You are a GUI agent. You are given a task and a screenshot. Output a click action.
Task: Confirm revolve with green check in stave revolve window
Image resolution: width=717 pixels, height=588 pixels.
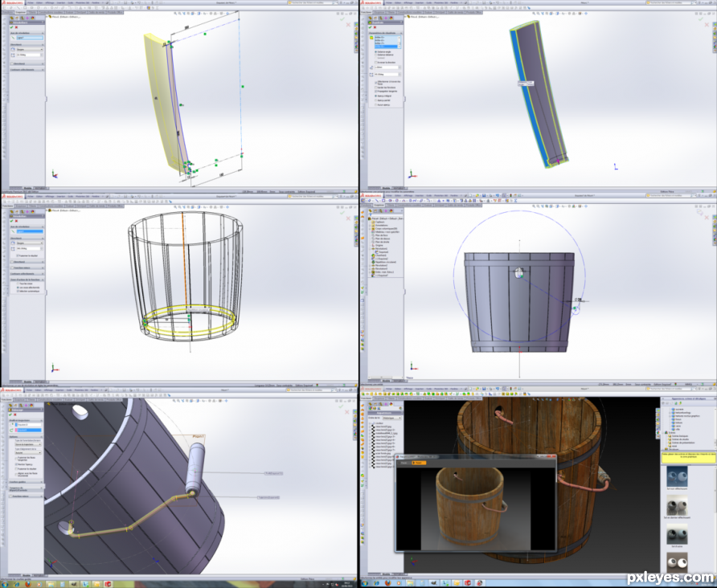pos(11,27)
